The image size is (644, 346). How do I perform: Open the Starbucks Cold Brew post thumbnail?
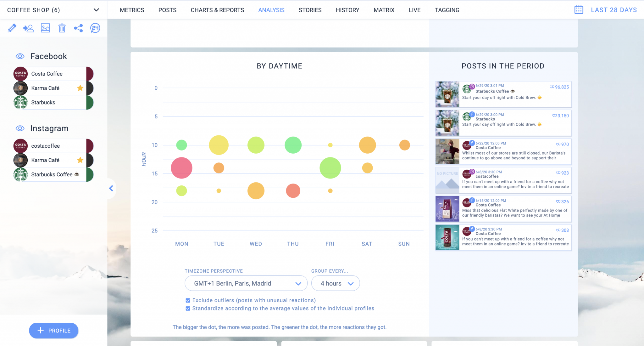pos(447,94)
